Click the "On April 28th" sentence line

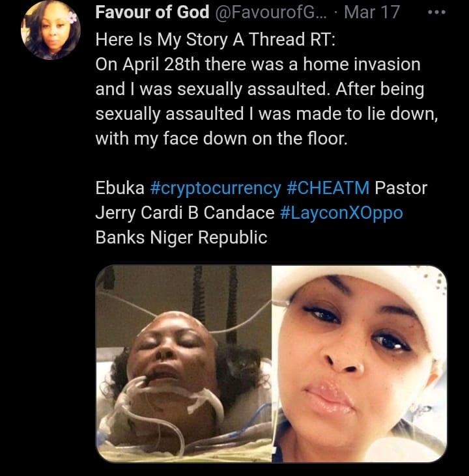(x=258, y=64)
